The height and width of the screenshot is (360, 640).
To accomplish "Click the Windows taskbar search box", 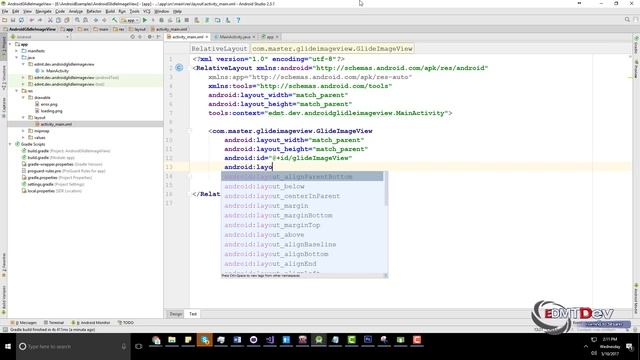I will pyautogui.click(x=73, y=347).
